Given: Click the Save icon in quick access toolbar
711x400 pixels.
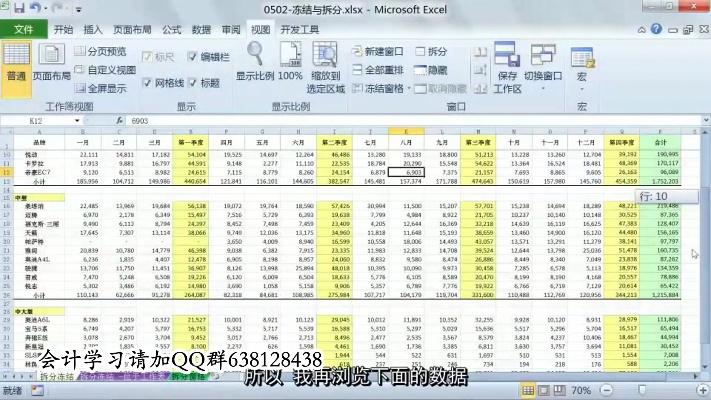Looking at the screenshot, I should [19, 8].
